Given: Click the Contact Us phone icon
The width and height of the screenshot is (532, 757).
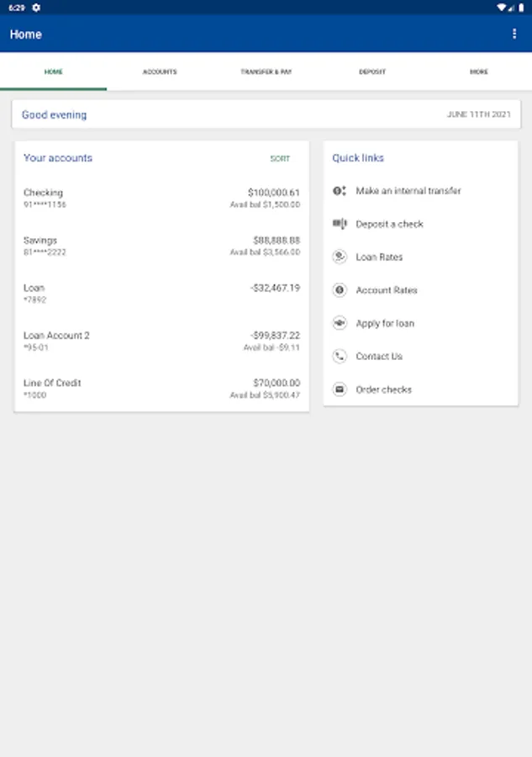Looking at the screenshot, I should pos(340,357).
